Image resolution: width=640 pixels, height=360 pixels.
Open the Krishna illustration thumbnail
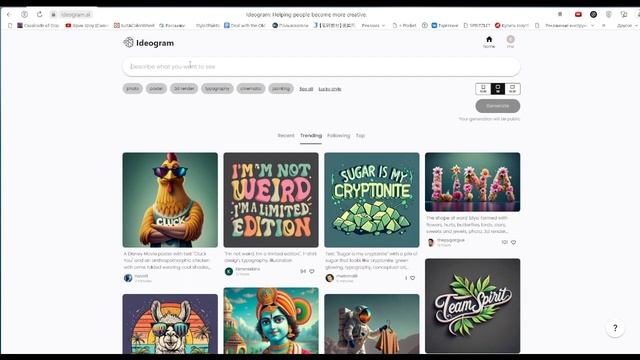pos(271,320)
